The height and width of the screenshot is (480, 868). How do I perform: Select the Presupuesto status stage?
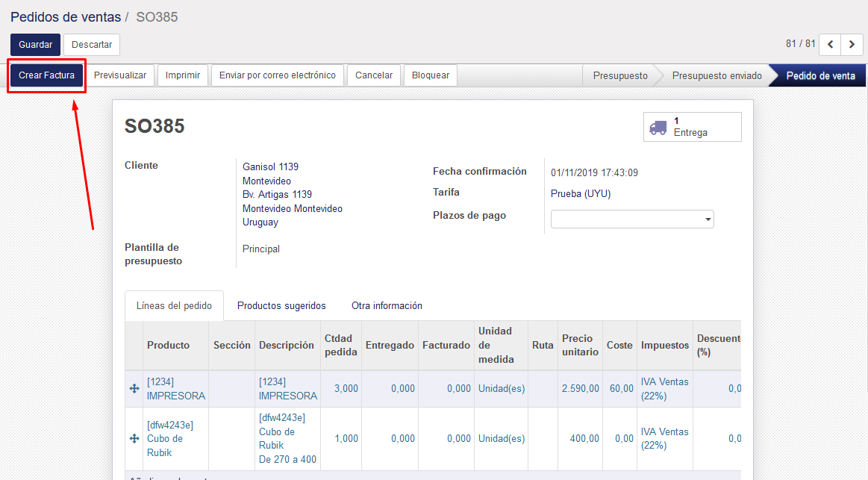pos(620,76)
